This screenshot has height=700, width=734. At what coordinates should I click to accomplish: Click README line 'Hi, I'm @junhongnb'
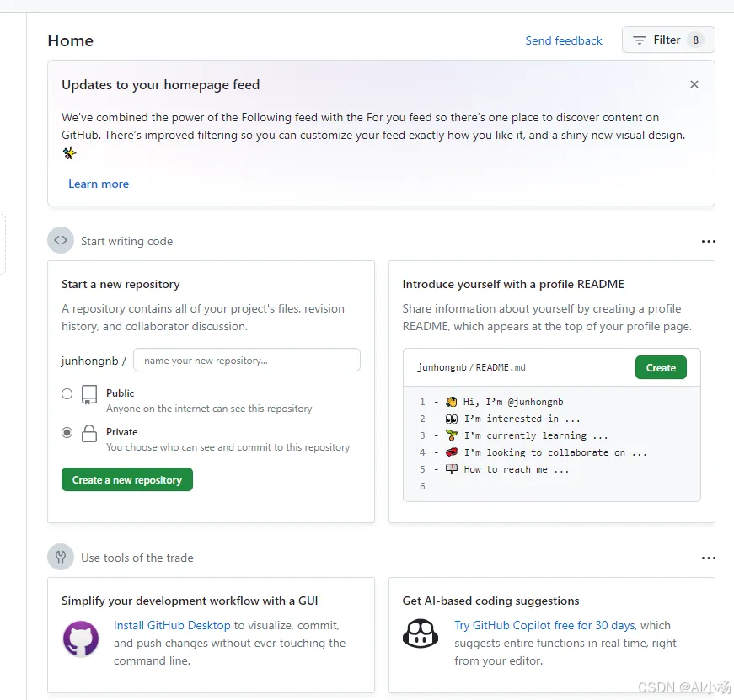(x=513, y=402)
